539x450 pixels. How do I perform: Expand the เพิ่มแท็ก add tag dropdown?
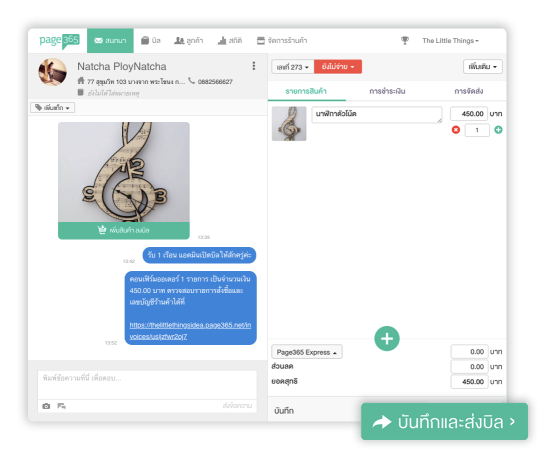point(53,108)
